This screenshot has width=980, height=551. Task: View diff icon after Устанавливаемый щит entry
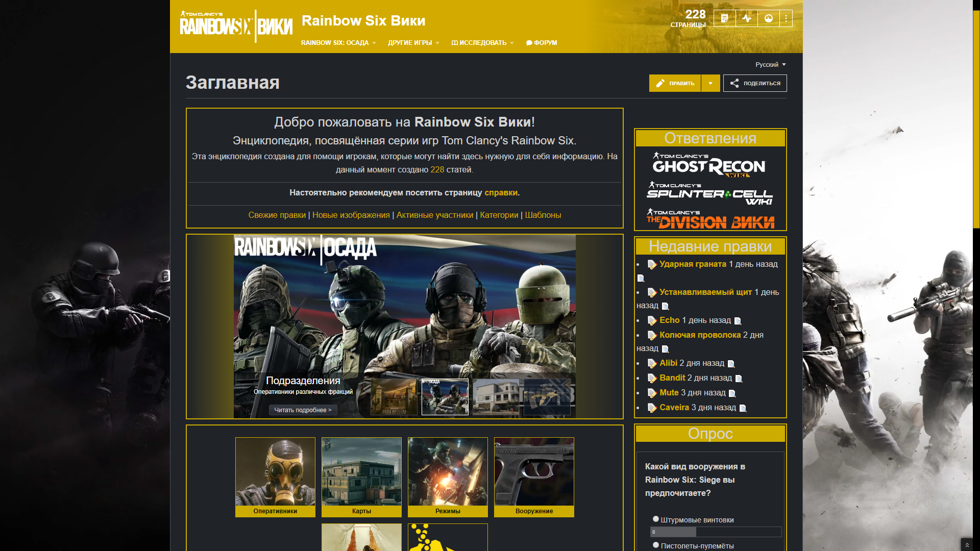pyautogui.click(x=665, y=306)
